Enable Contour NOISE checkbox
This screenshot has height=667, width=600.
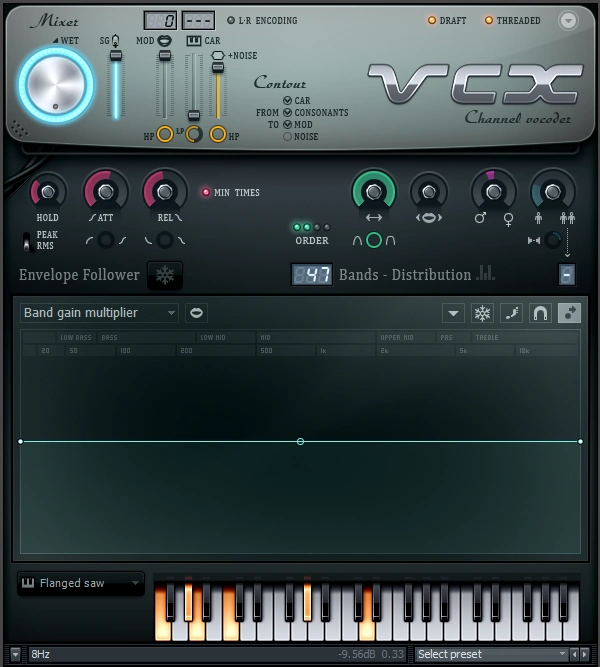287,137
